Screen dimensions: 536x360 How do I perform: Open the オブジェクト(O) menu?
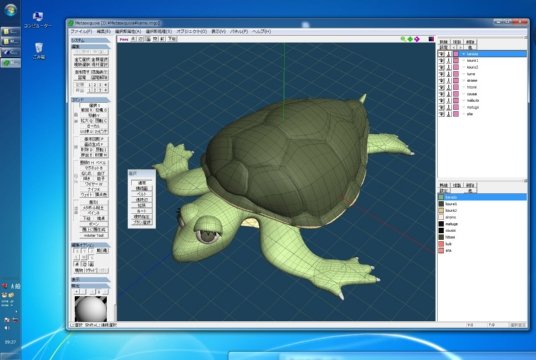(191, 31)
